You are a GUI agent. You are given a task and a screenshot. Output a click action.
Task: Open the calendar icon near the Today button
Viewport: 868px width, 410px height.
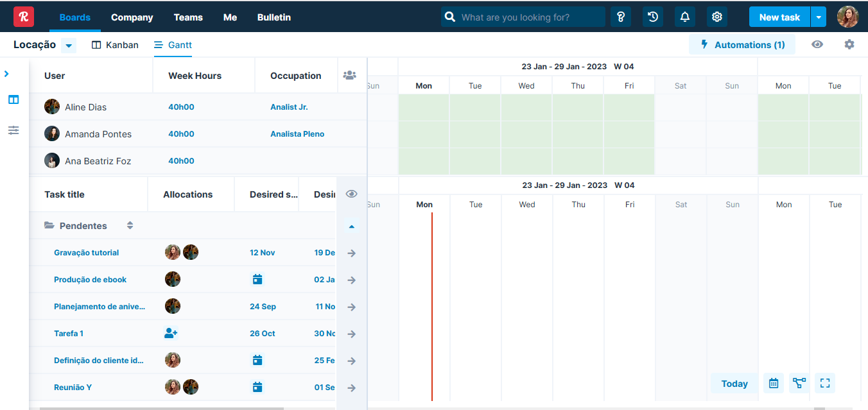tap(773, 383)
